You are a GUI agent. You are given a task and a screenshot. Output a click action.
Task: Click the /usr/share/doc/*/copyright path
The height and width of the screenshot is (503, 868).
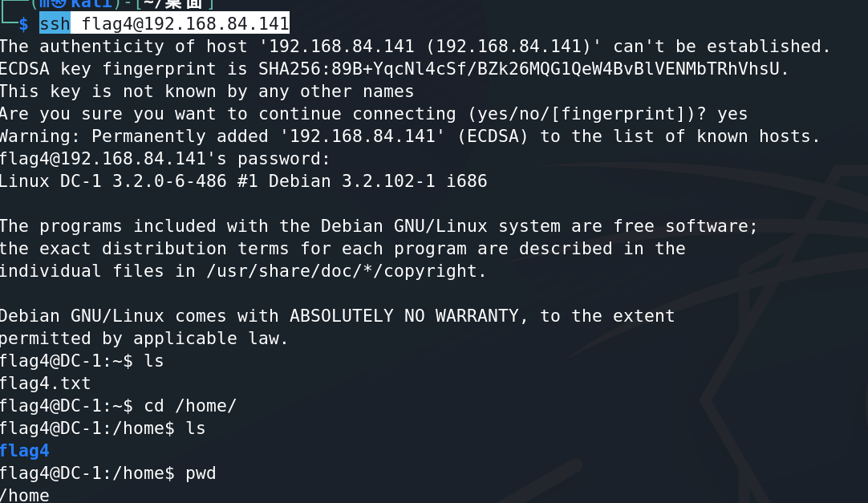(x=346, y=271)
